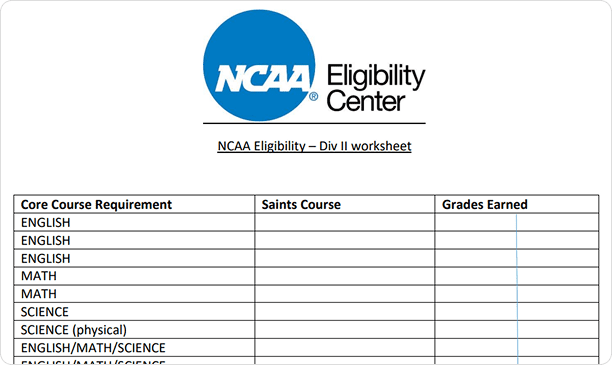Select the Saints Course column header
Screen dimensions: 612x365
[301, 205]
